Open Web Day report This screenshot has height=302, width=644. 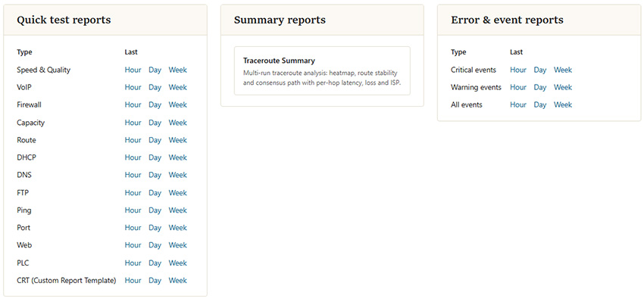(155, 245)
